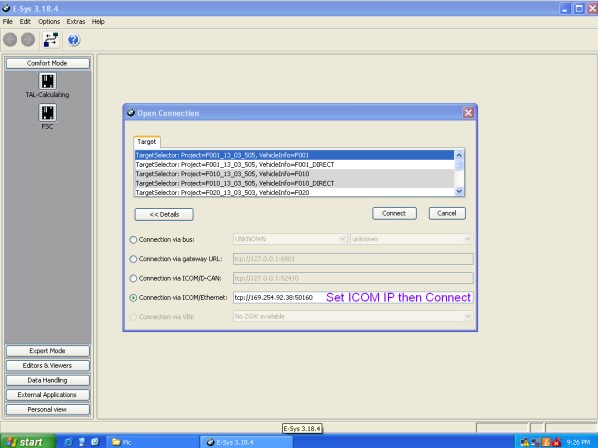Open the FSC module icon
Screen dimensions: 598x448
[x=48, y=113]
